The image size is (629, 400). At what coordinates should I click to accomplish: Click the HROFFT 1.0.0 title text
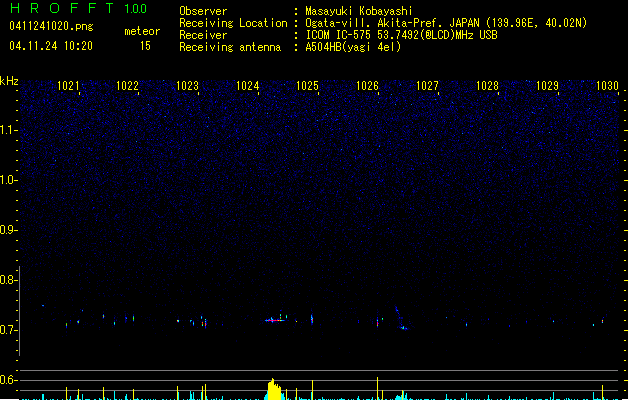tap(79, 8)
